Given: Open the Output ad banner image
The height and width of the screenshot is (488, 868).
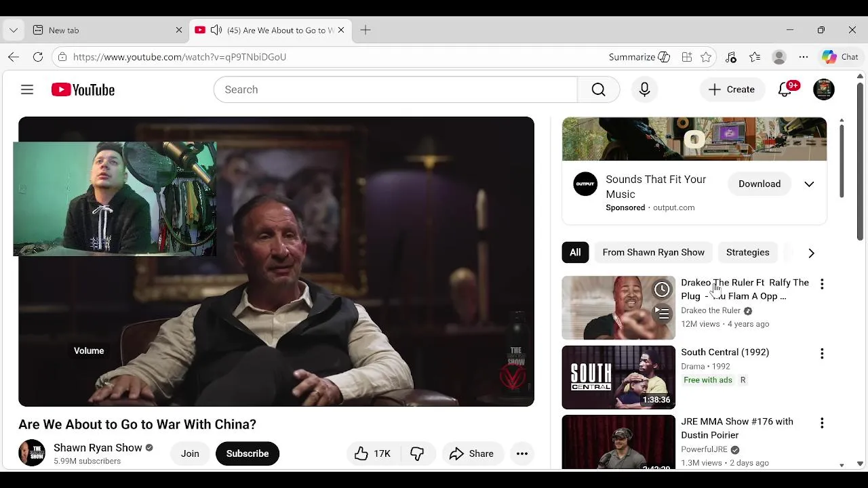Looking at the screenshot, I should (694, 139).
